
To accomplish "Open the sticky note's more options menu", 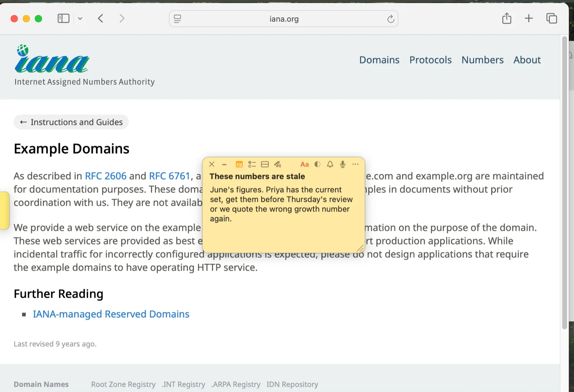I will click(x=356, y=164).
